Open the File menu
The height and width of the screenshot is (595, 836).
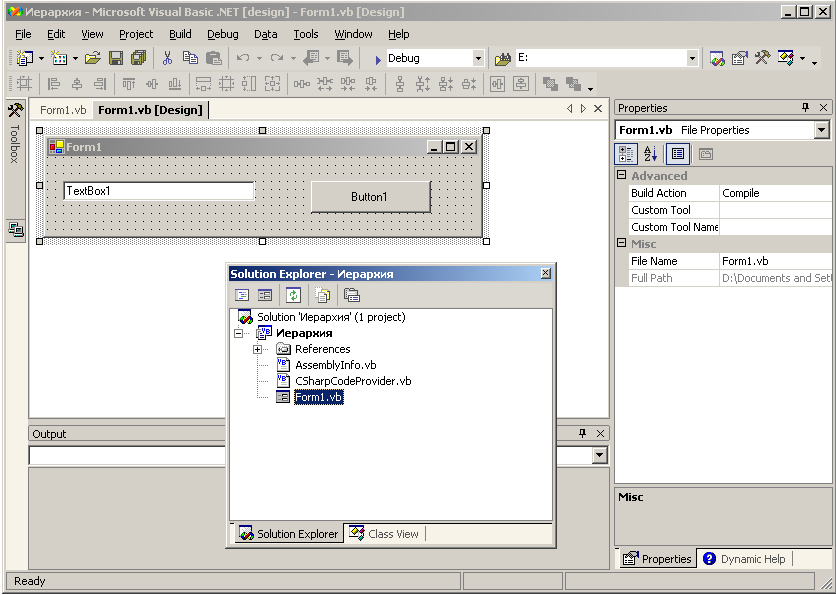pos(23,34)
